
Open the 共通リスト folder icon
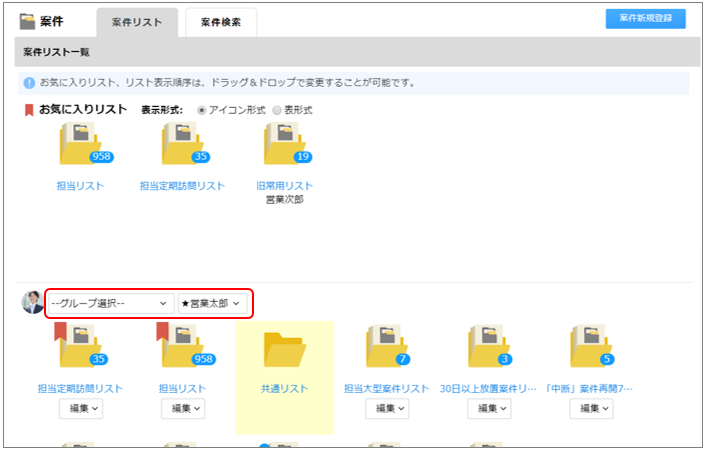285,349
